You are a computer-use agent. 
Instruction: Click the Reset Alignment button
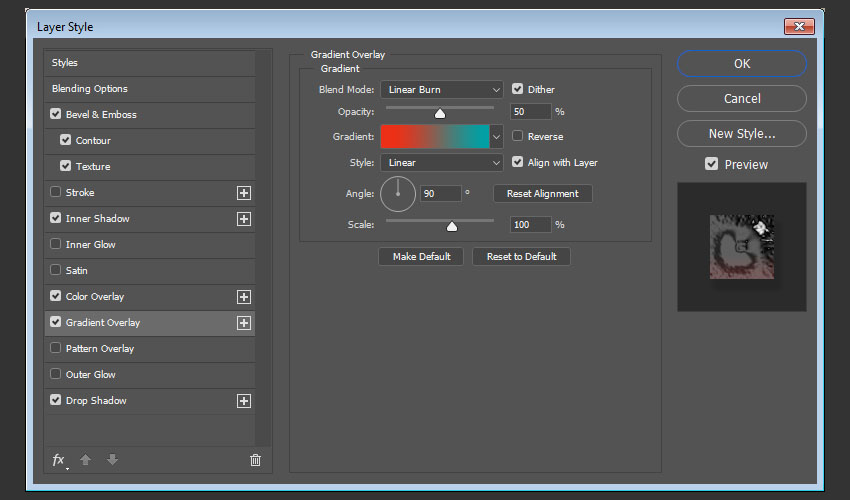tap(543, 193)
